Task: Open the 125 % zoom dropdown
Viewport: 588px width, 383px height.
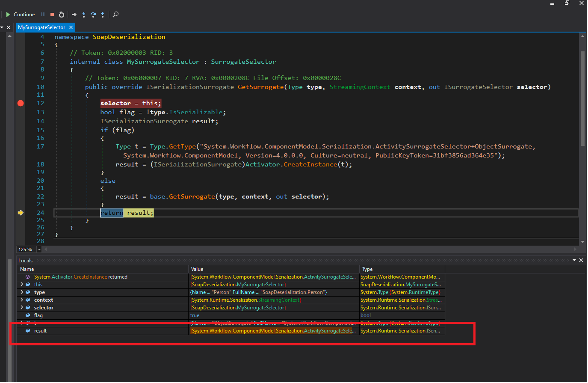Action: pyautogui.click(x=39, y=249)
